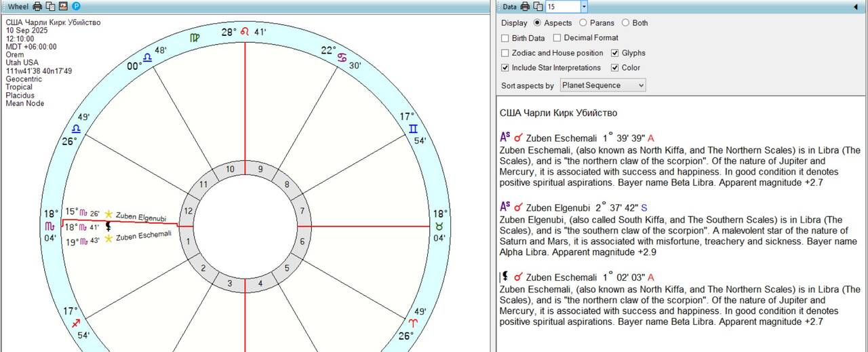
Task: Click the font size field showing 15
Action: tap(563, 7)
